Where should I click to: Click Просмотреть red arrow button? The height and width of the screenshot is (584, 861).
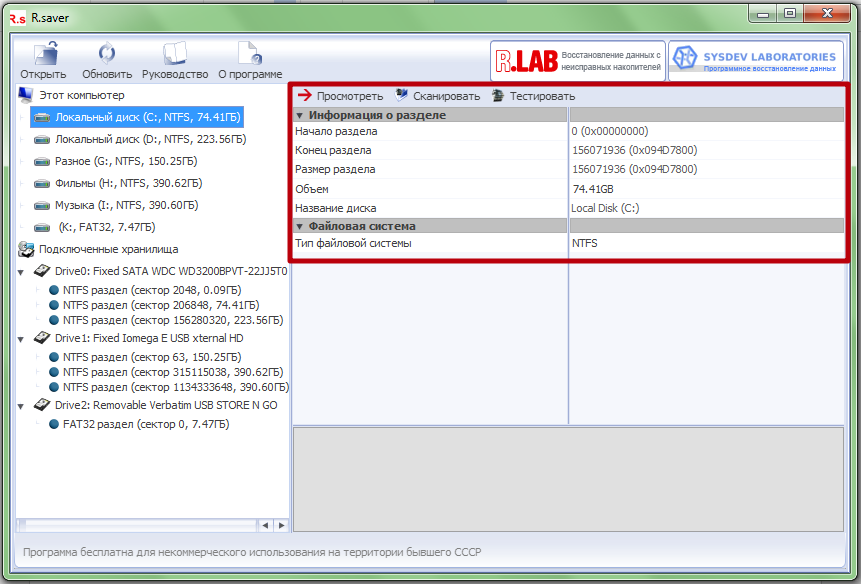tap(340, 96)
